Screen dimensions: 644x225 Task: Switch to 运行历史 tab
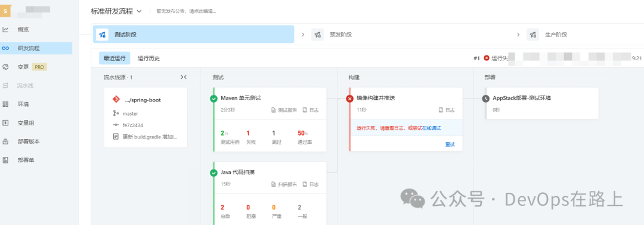(x=148, y=58)
